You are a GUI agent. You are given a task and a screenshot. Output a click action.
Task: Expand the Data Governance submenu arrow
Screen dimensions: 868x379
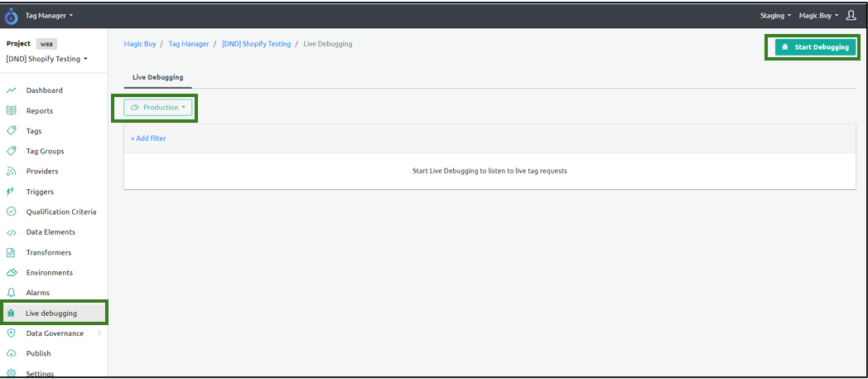[99, 333]
